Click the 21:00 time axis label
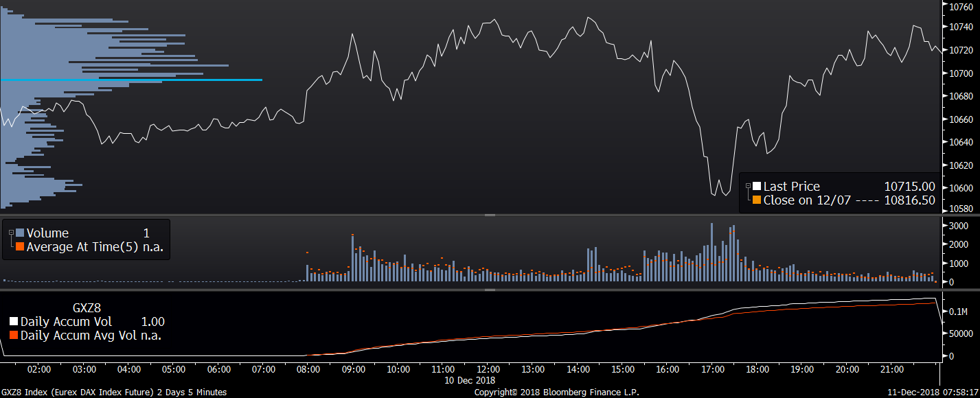The image size is (980, 398). pos(892,369)
